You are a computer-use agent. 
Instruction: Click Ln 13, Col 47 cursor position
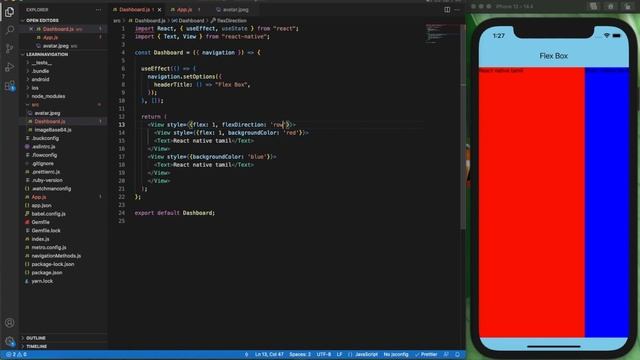tap(269, 354)
